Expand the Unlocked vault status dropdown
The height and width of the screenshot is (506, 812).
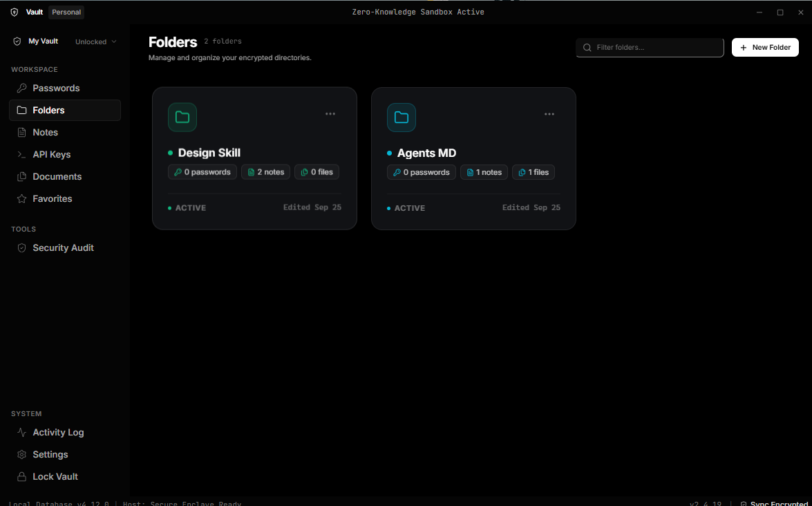(96, 42)
